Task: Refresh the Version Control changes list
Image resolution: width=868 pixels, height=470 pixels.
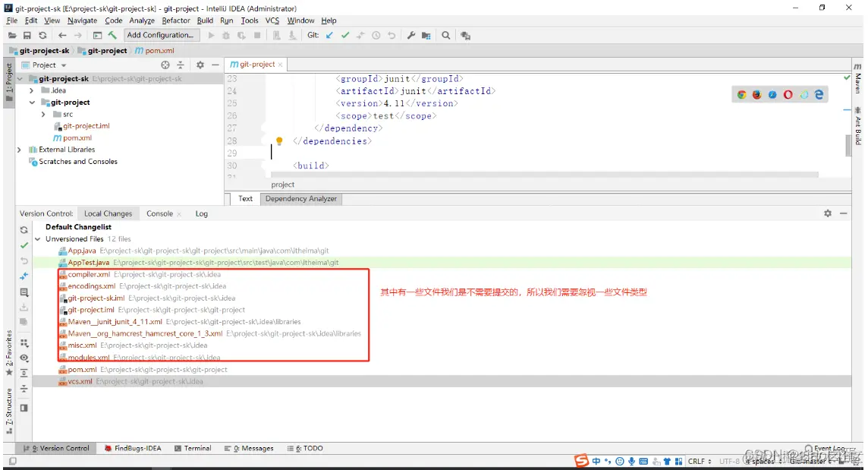Action: click(24, 230)
